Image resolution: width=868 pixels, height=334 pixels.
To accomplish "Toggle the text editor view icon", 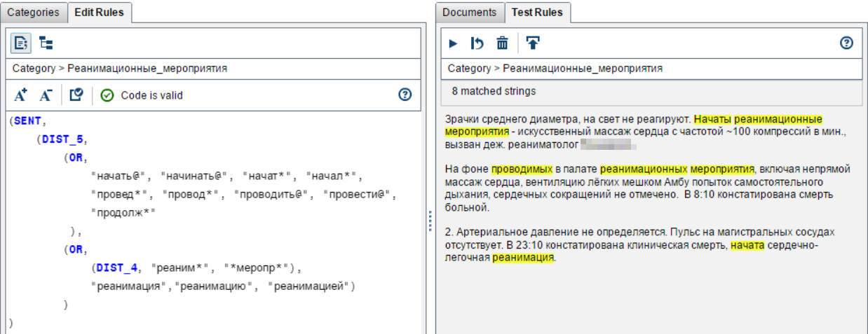I will coord(20,43).
